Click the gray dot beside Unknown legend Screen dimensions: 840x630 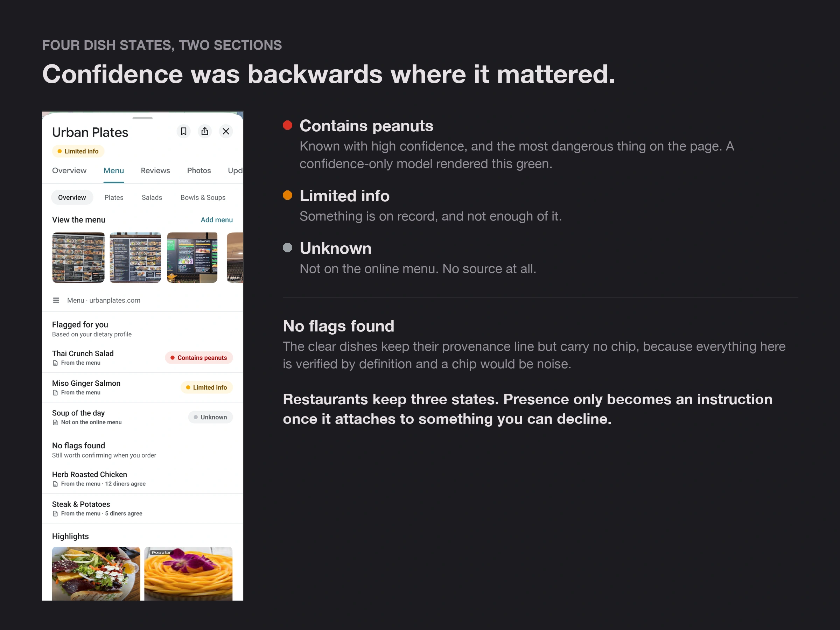[x=287, y=247]
